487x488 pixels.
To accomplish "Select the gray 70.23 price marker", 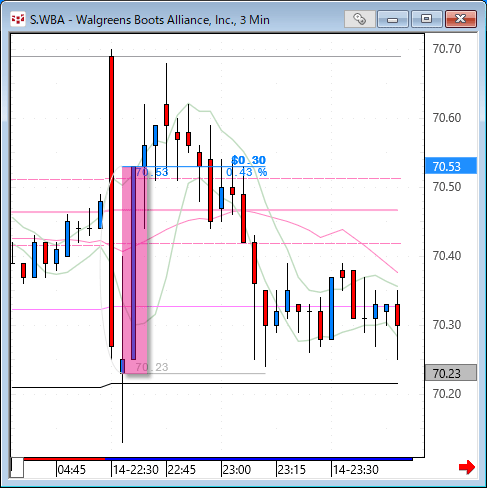I will pyautogui.click(x=451, y=373).
